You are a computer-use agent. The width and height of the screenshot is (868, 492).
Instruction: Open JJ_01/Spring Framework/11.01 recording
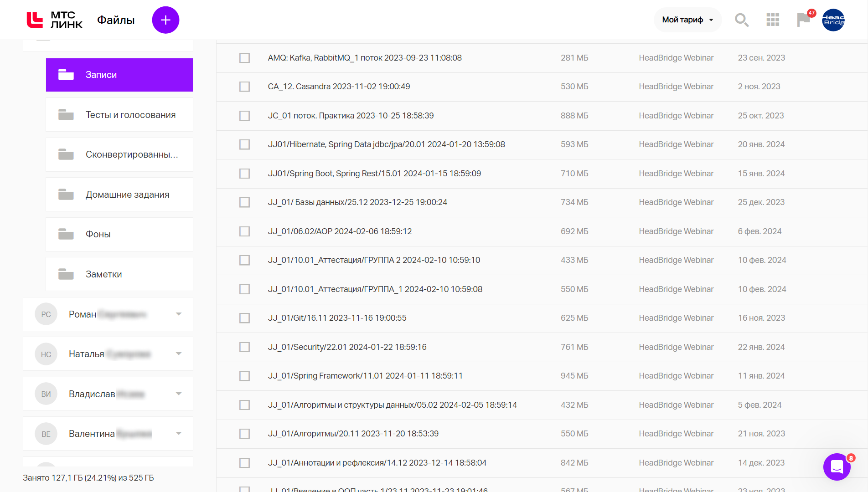(x=365, y=376)
